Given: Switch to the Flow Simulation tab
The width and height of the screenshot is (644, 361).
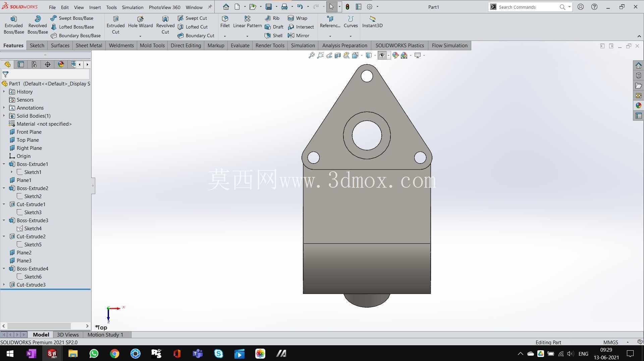Looking at the screenshot, I should (x=449, y=46).
